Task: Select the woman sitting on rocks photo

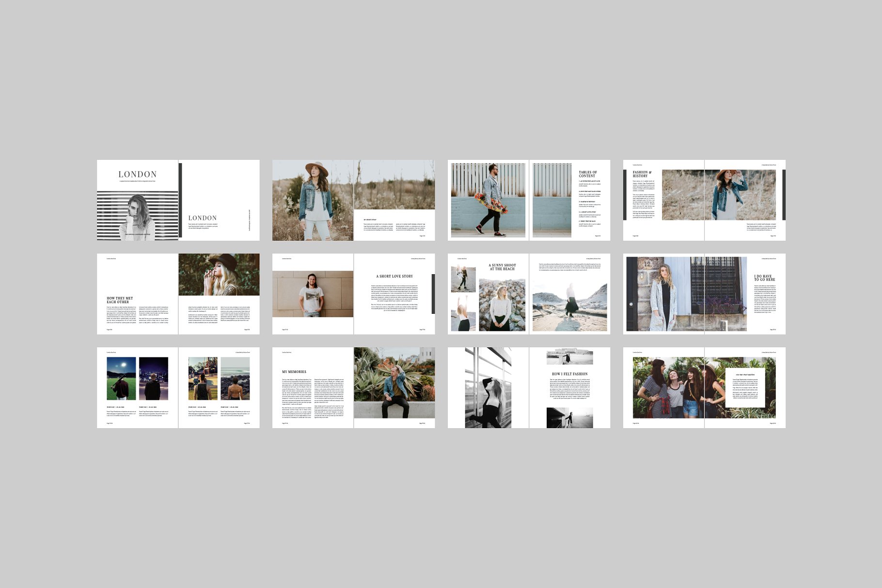Action: 502,305
